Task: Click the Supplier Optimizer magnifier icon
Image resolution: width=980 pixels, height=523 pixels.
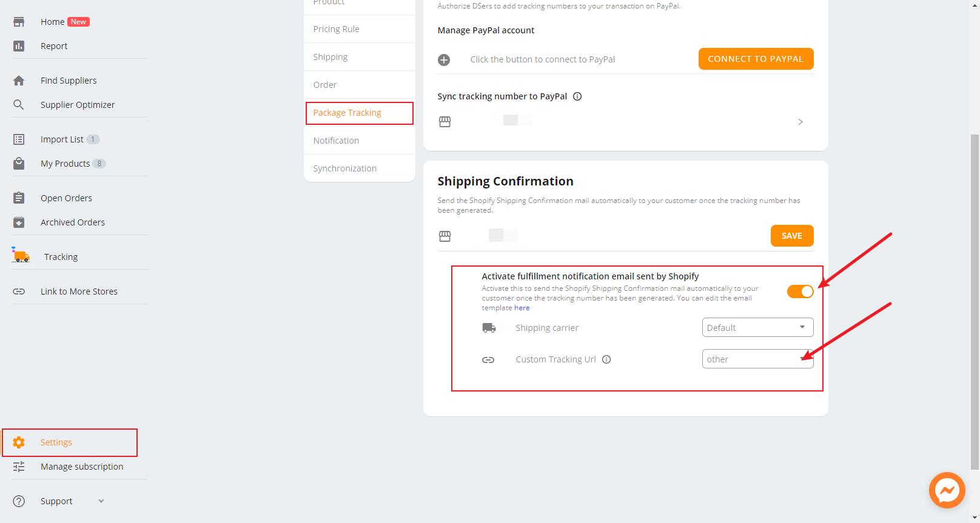Action: click(19, 105)
